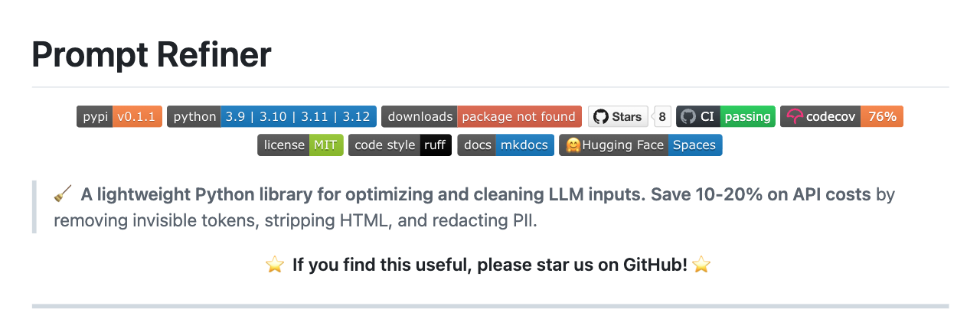Click the 76% codecov coverage value

point(882,116)
